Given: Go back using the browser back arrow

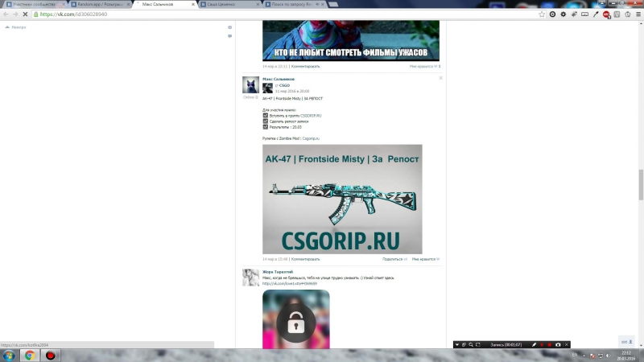Looking at the screenshot, I should (6, 14).
